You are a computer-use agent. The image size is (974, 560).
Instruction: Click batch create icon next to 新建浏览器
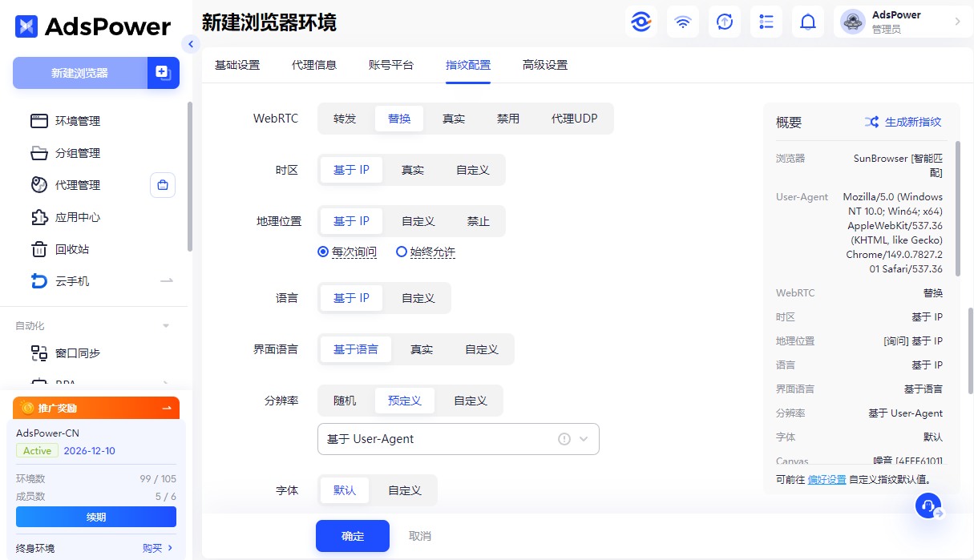point(164,73)
